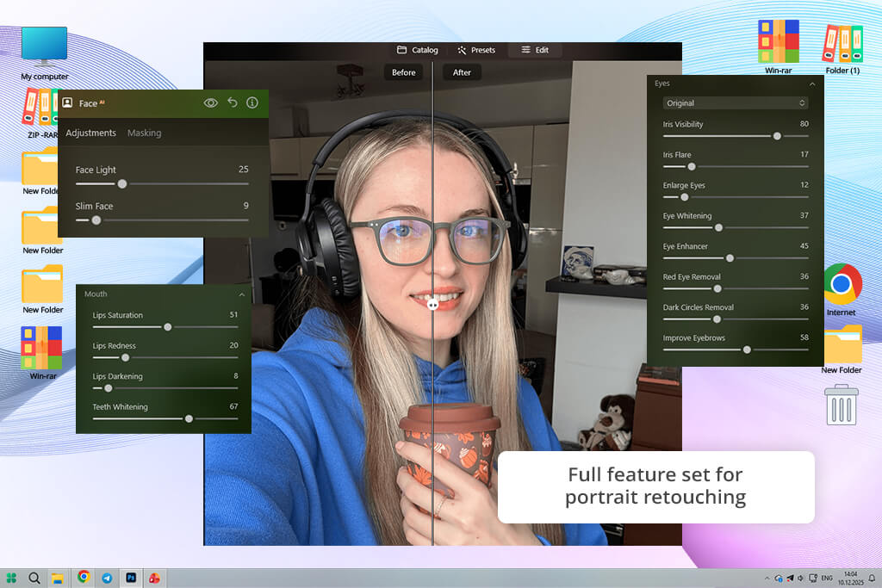Select the ZIP-RAR desktop icon
The image size is (882, 588).
coord(40,115)
